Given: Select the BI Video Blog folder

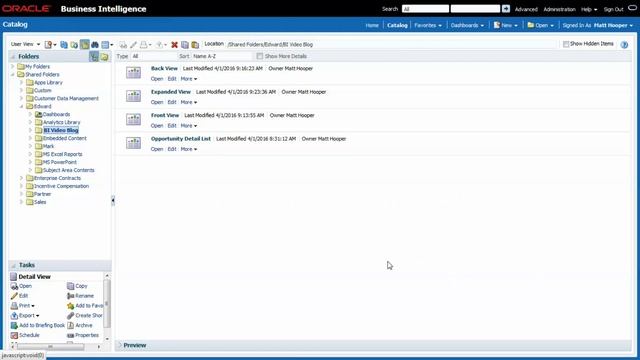Looking at the screenshot, I should click(x=61, y=130).
